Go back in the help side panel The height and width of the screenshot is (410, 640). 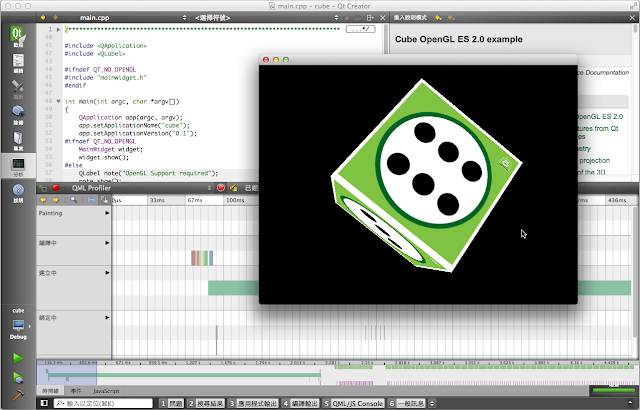[x=438, y=18]
